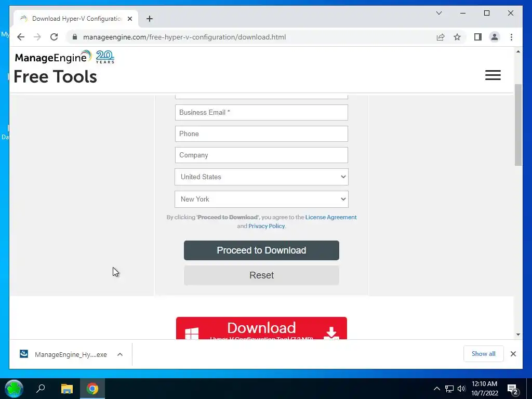Close the downloads bar
Screen dimensions: 532x399
513,354
